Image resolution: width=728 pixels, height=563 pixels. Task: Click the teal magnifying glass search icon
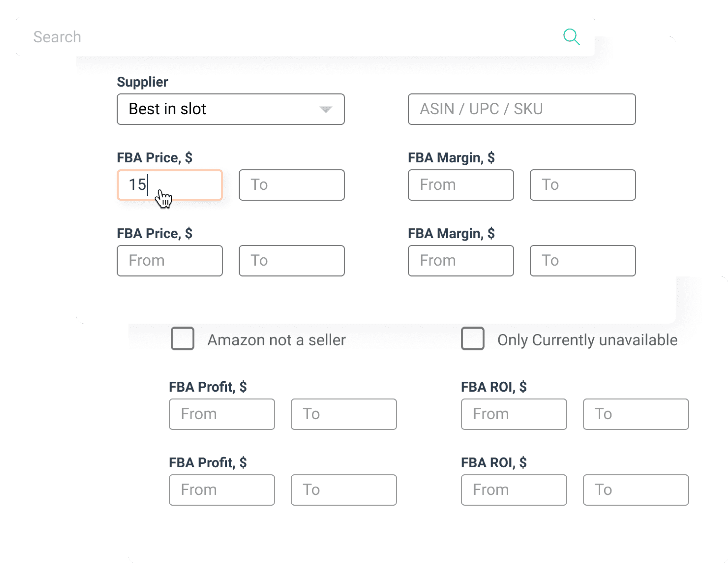pyautogui.click(x=571, y=37)
